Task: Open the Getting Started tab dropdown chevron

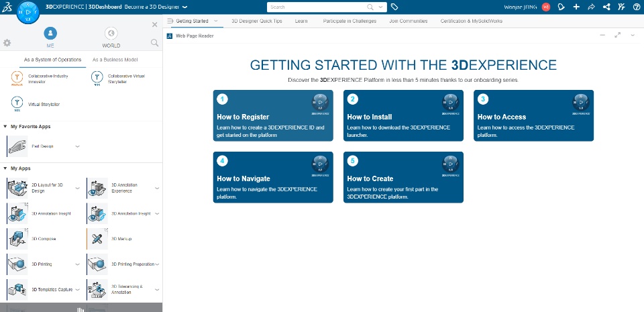Action: 215,21
